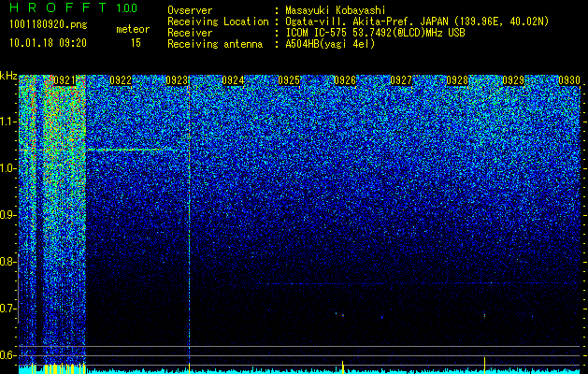The width and height of the screenshot is (588, 374).
Task: Click the Receiving Location field label
Action: [x=218, y=22]
